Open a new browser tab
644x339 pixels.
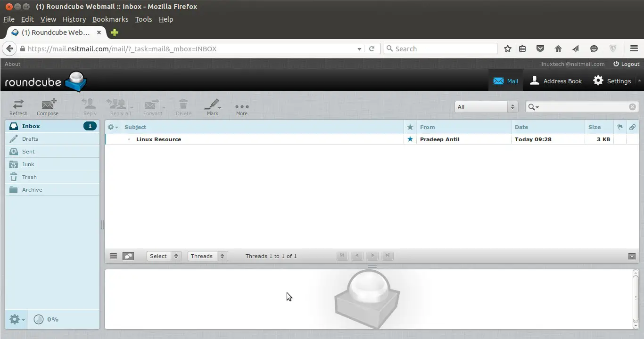[114, 32]
